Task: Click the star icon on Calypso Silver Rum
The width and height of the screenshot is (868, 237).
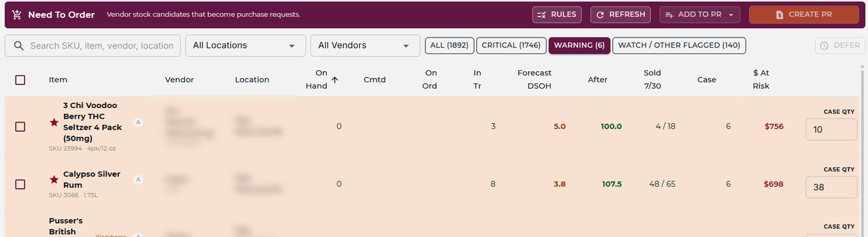Action: (55, 180)
